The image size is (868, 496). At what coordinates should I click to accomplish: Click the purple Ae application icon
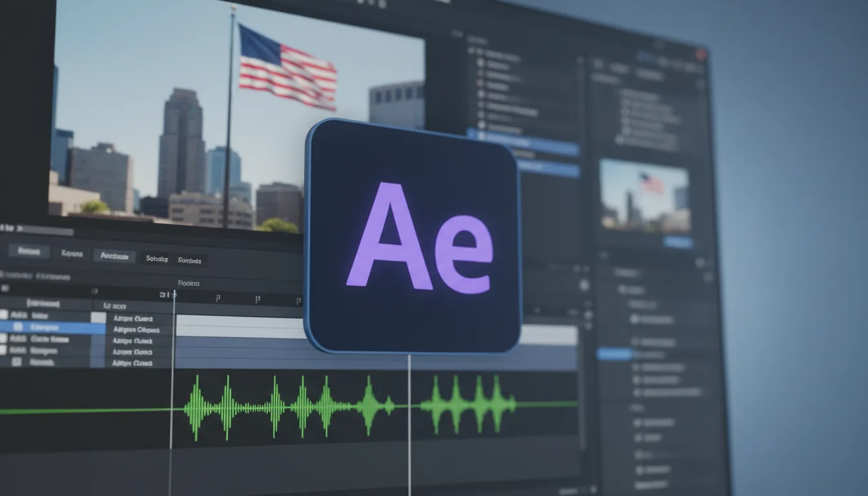coord(413,239)
